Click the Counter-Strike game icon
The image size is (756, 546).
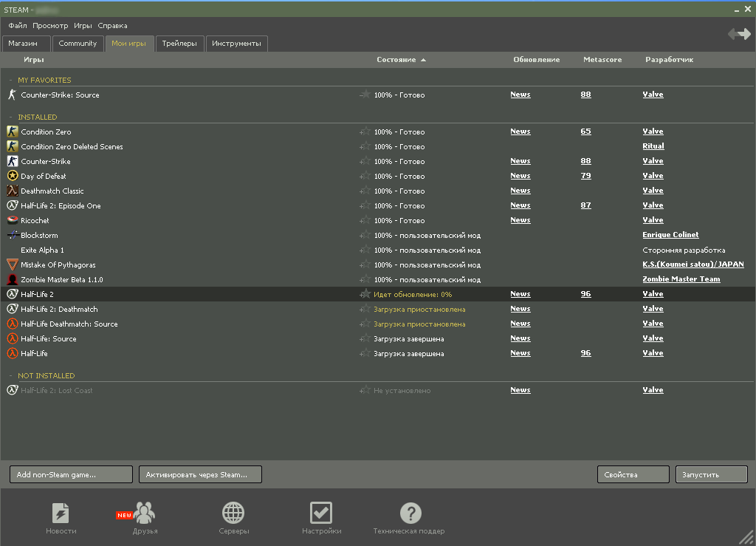click(13, 161)
